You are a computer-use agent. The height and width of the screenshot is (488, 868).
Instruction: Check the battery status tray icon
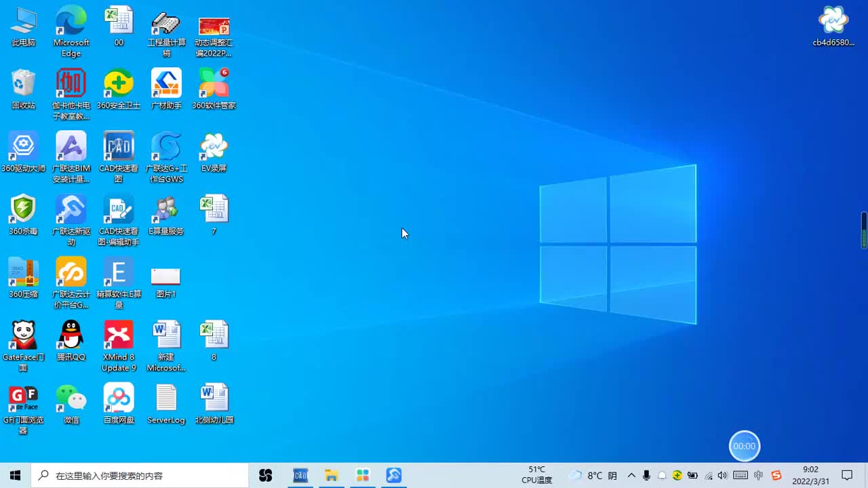tap(692, 475)
